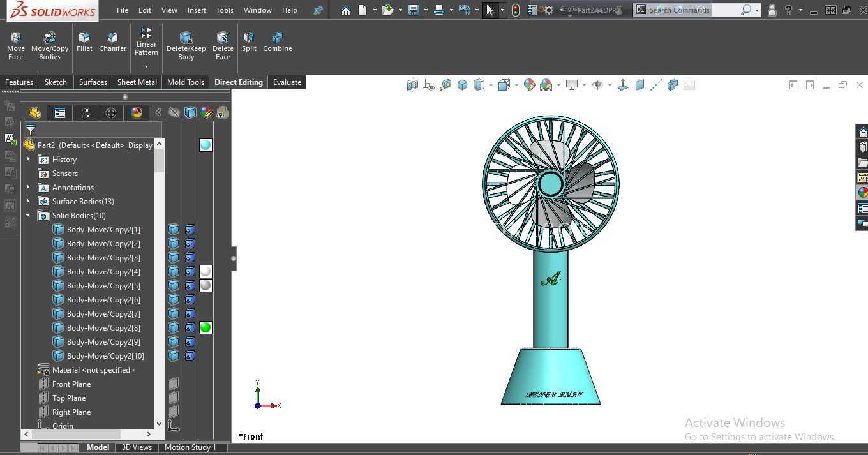Screen dimensions: 868x455
Task: Collapse the Solid Bodies(10) folder
Action: [x=28, y=216]
